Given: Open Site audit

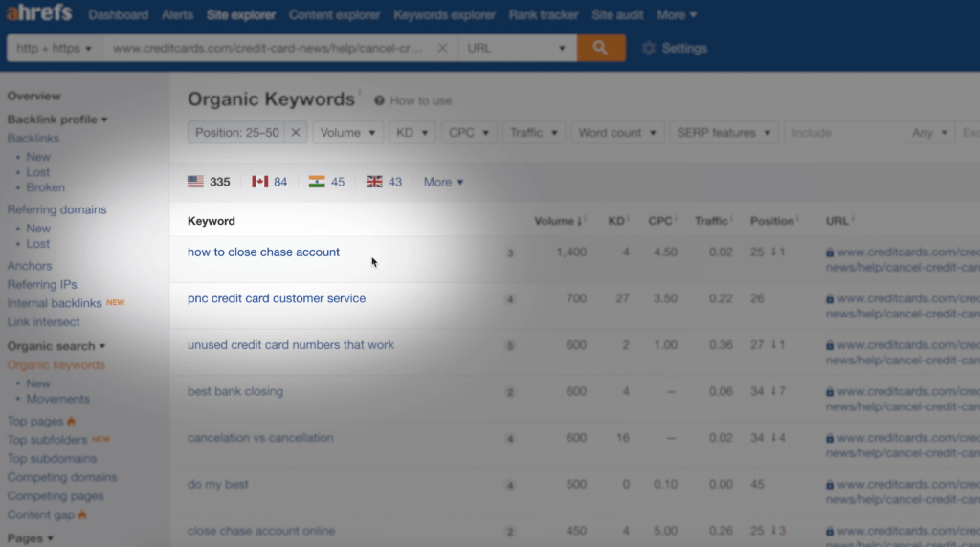Looking at the screenshot, I should pos(617,14).
